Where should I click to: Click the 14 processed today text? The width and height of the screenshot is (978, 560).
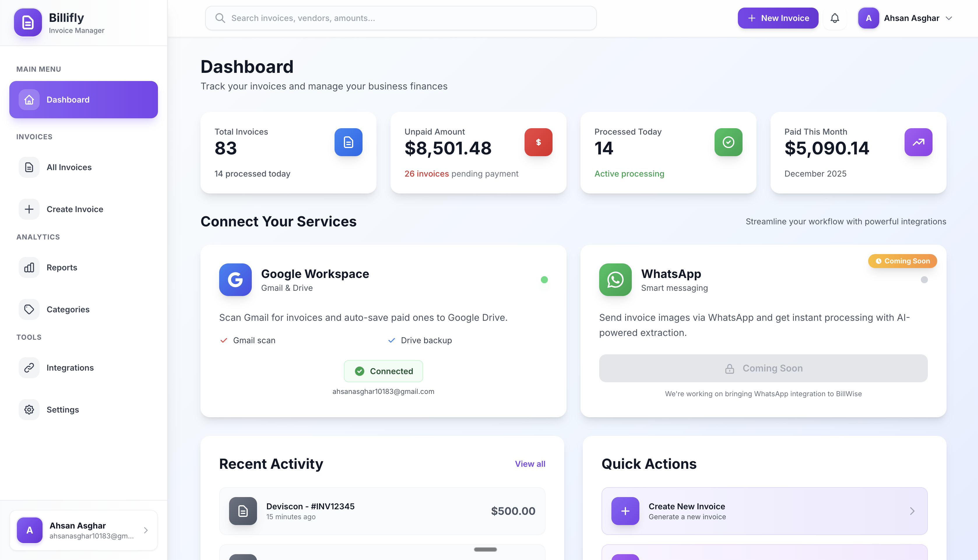(252, 174)
